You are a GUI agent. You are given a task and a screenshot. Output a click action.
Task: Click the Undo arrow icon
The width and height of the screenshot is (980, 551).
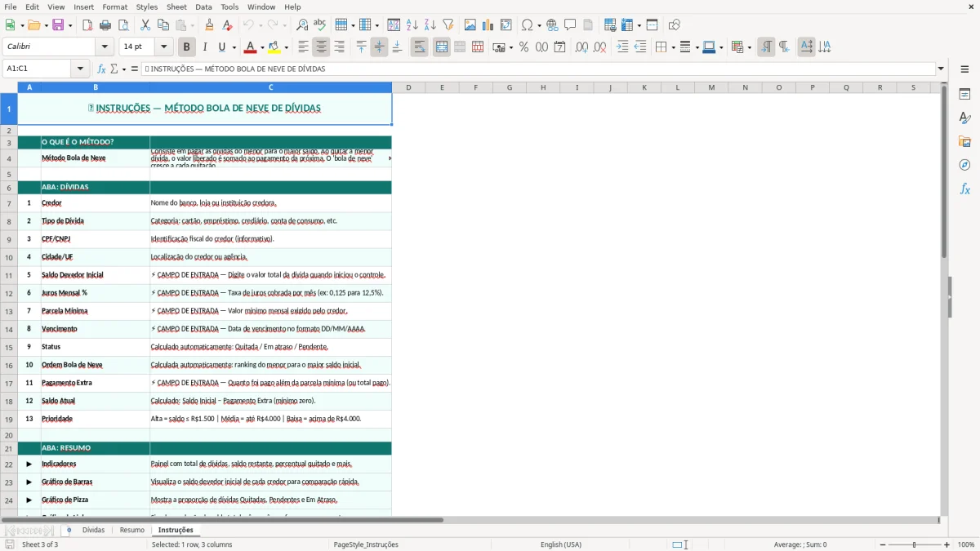coord(248,25)
